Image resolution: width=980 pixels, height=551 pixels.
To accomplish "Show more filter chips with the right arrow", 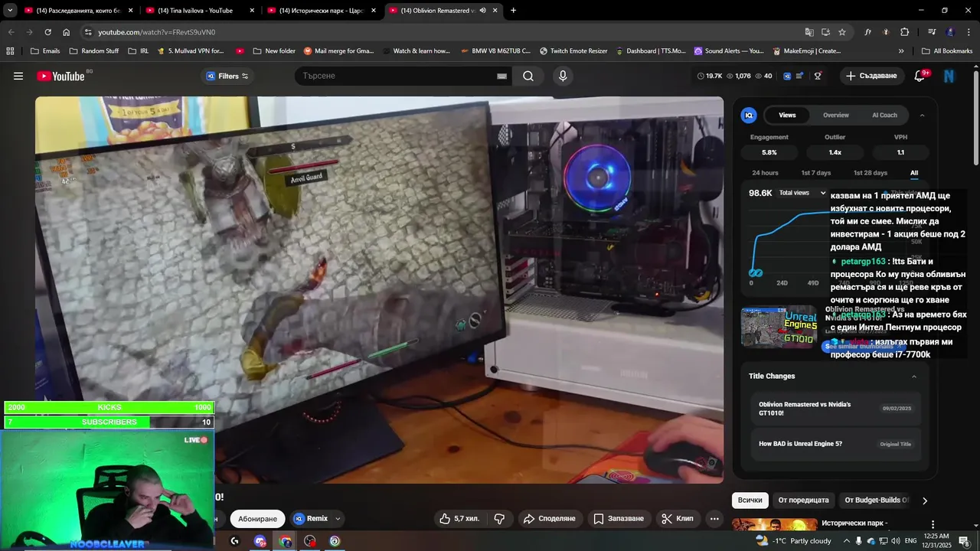I will pyautogui.click(x=925, y=500).
